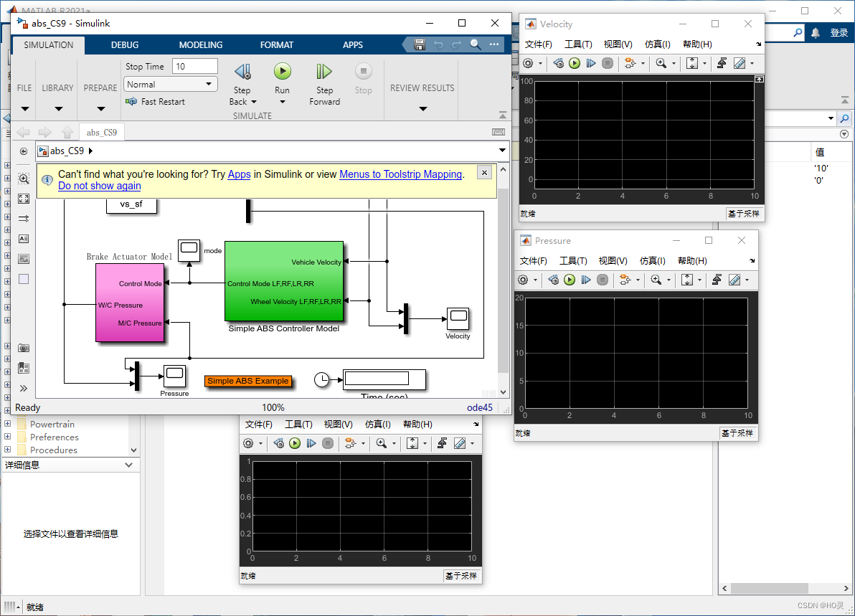Click Do not show again link
Screen dimensions: 855x616
[99, 186]
